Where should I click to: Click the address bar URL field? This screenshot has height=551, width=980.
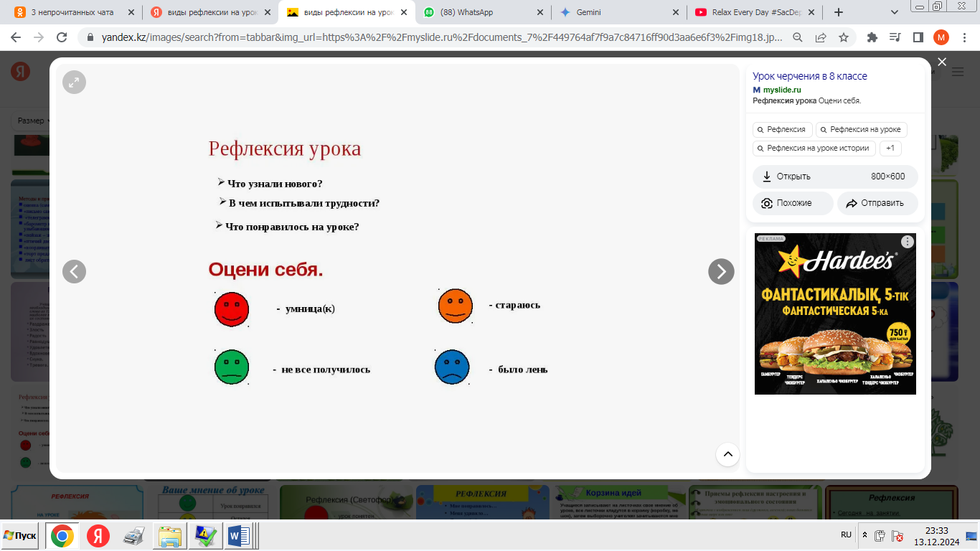(443, 37)
